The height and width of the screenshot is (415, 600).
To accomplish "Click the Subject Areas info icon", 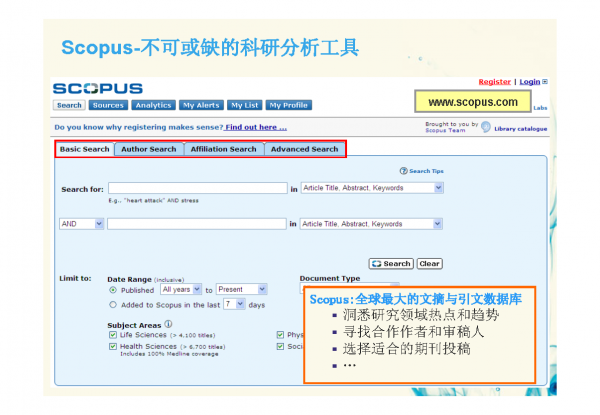I will click(x=168, y=324).
